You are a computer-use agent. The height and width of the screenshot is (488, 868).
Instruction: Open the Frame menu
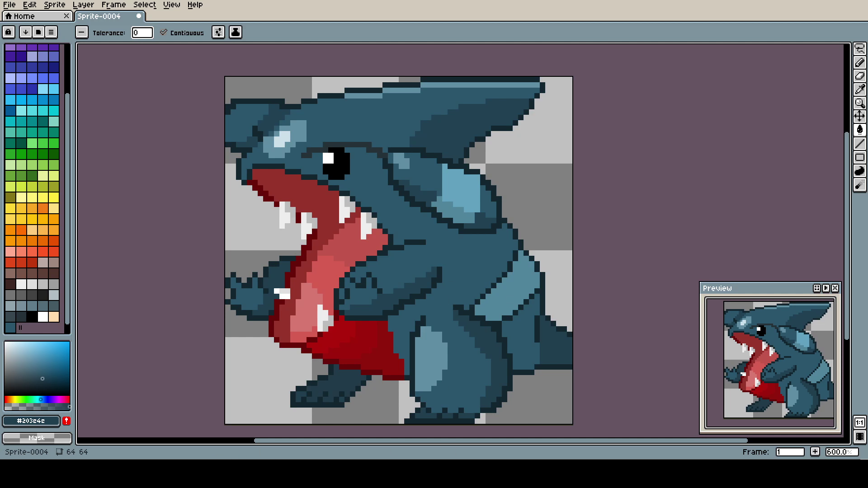coord(113,5)
